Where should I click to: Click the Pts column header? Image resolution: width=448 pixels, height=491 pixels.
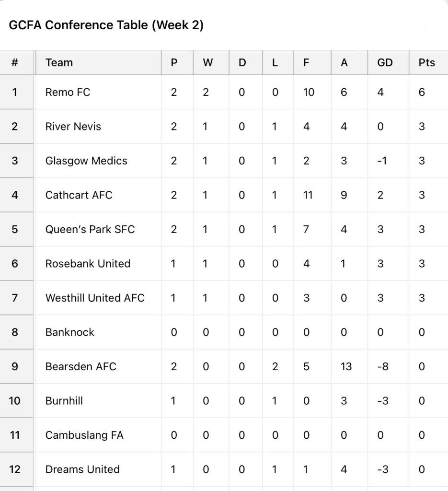427,62
